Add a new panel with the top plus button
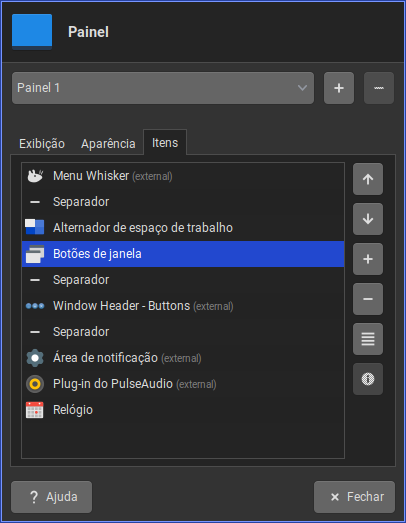The height and width of the screenshot is (523, 406). [339, 88]
